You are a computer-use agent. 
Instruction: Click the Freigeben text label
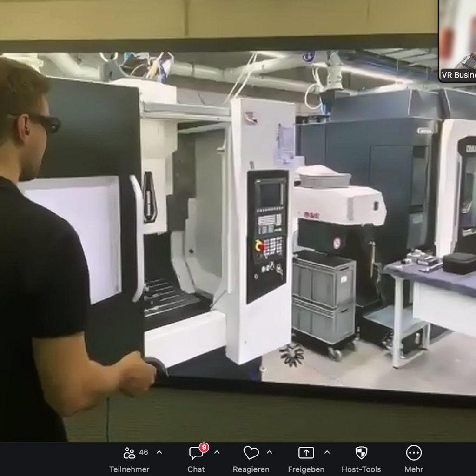306,469
